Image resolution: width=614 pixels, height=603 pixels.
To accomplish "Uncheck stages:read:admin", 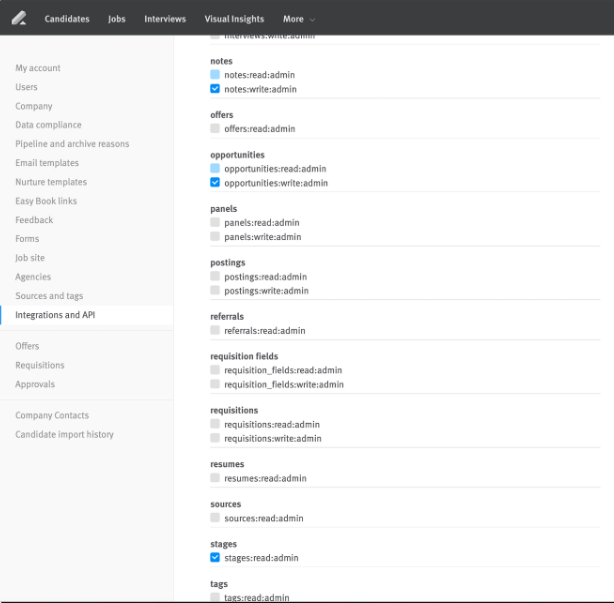I will [215, 557].
